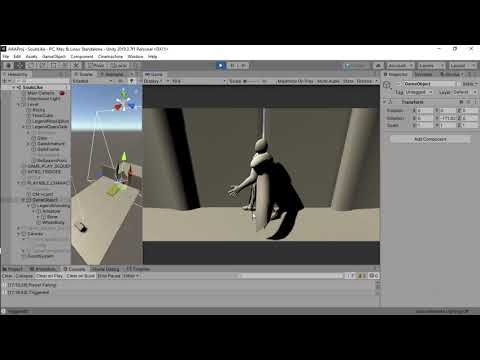Screen dimensions: 480x360
Task: Toggle the console info message counter
Action: [351, 276]
